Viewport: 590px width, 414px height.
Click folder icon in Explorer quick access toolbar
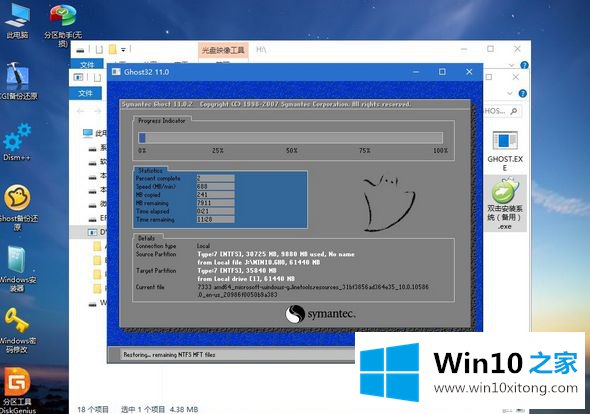pyautogui.click(x=113, y=49)
